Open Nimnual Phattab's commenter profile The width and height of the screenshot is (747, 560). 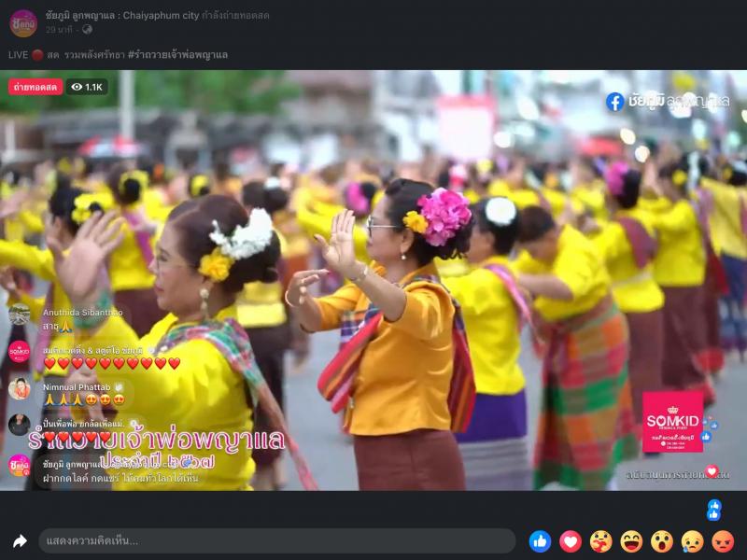77,386
